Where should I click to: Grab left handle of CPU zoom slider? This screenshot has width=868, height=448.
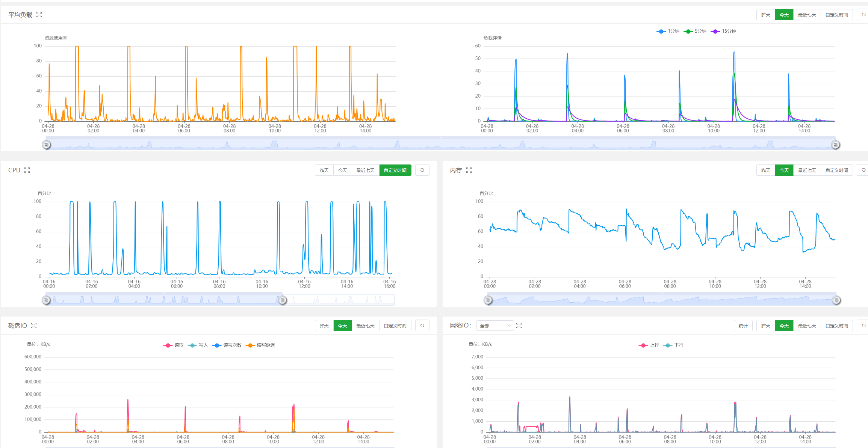point(46,300)
